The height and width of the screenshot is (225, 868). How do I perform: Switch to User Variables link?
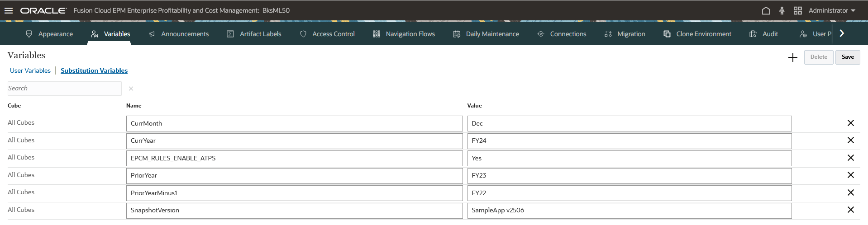30,70
